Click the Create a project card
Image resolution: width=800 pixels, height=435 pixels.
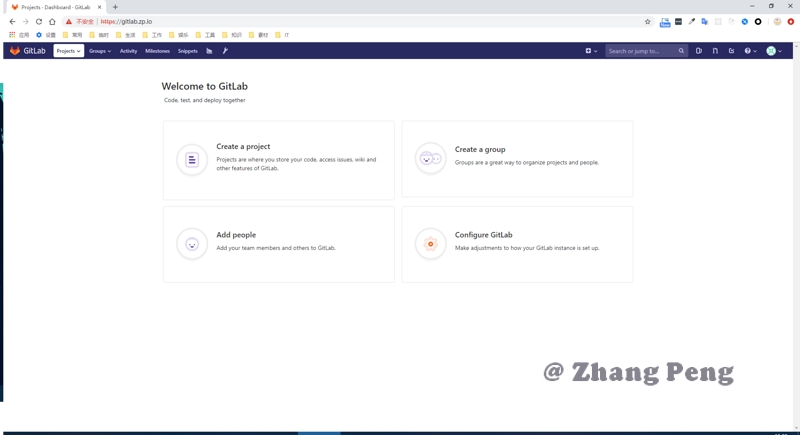click(278, 160)
